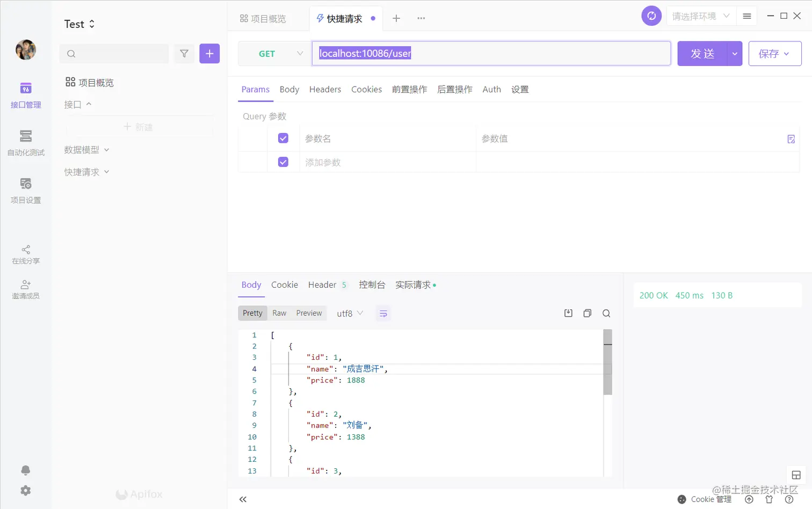
Task: Open the 保存 dropdown button
Action: coord(775,54)
